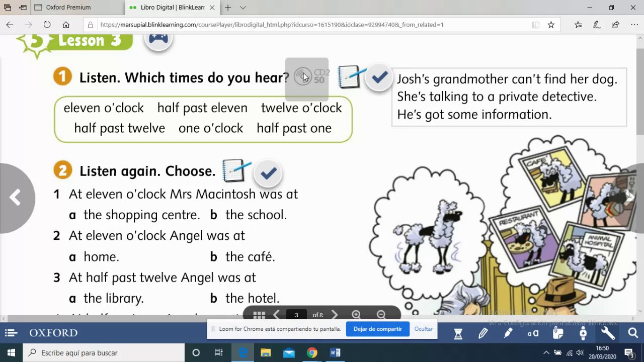Select the text size aA tool

[533, 333]
